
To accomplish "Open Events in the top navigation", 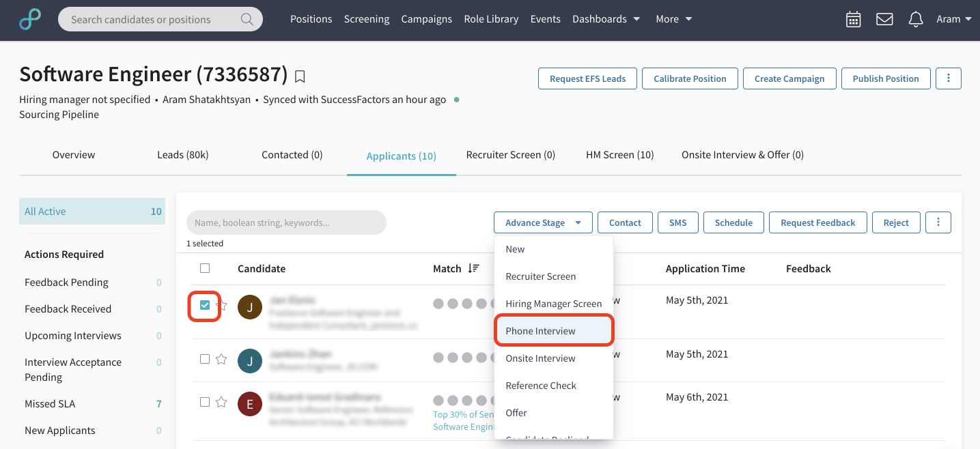I will (x=546, y=19).
